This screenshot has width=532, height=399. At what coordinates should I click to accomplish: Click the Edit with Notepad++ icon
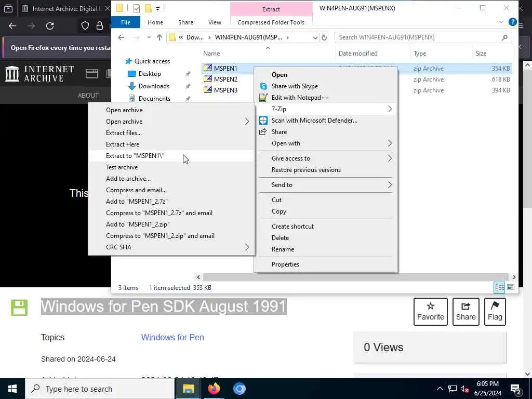pos(263,98)
